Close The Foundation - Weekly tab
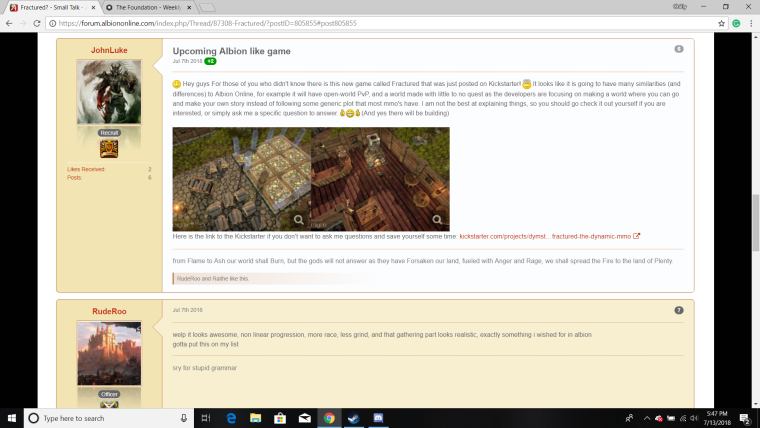This screenshot has width=760, height=428. (x=189, y=8)
